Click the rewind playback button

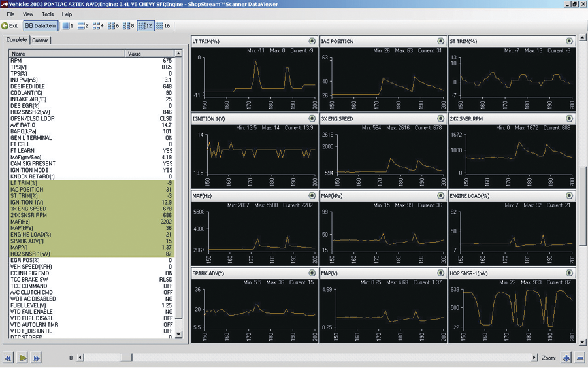pyautogui.click(x=8, y=358)
